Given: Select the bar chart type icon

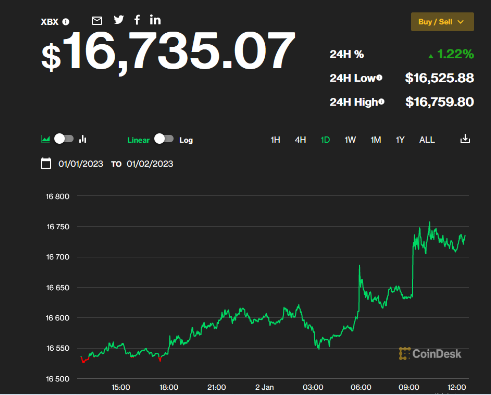Looking at the screenshot, I should (x=83, y=139).
